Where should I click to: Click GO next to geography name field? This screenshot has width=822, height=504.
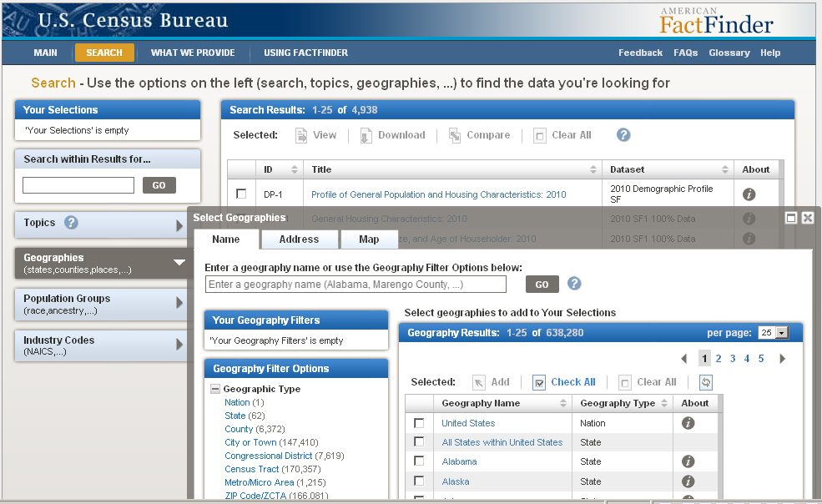click(542, 285)
